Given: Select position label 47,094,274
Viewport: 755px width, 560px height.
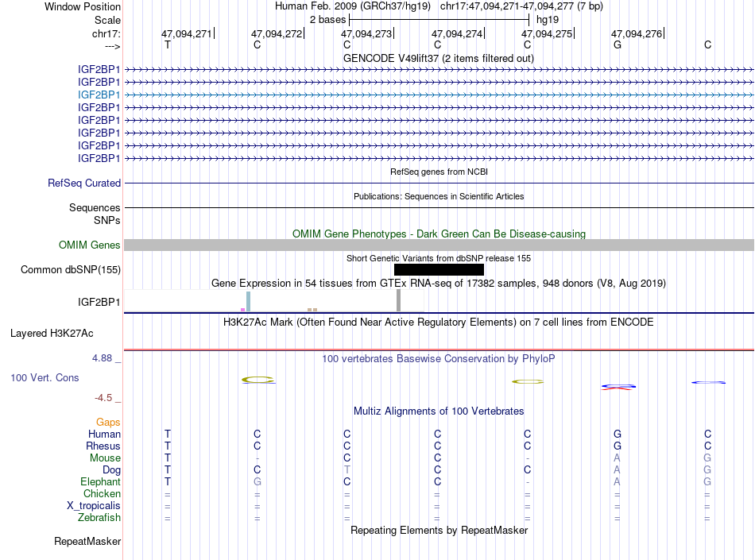Looking at the screenshot, I should click(456, 33).
